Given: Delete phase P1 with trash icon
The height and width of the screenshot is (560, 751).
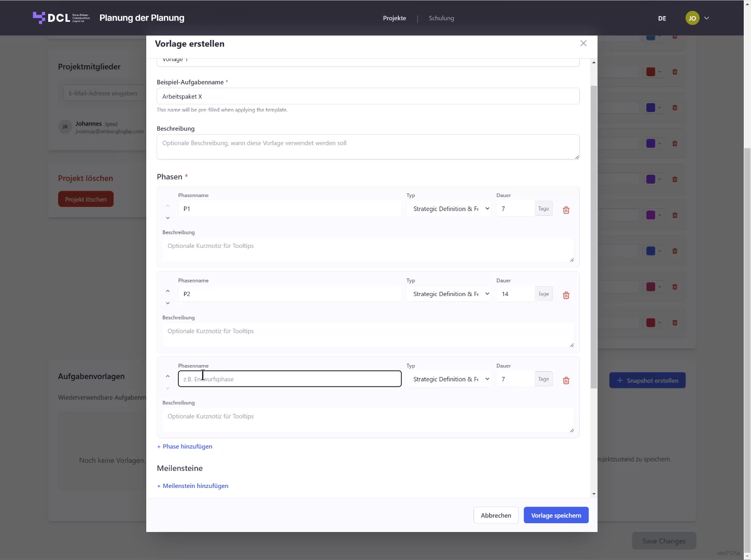Looking at the screenshot, I should 566,210.
